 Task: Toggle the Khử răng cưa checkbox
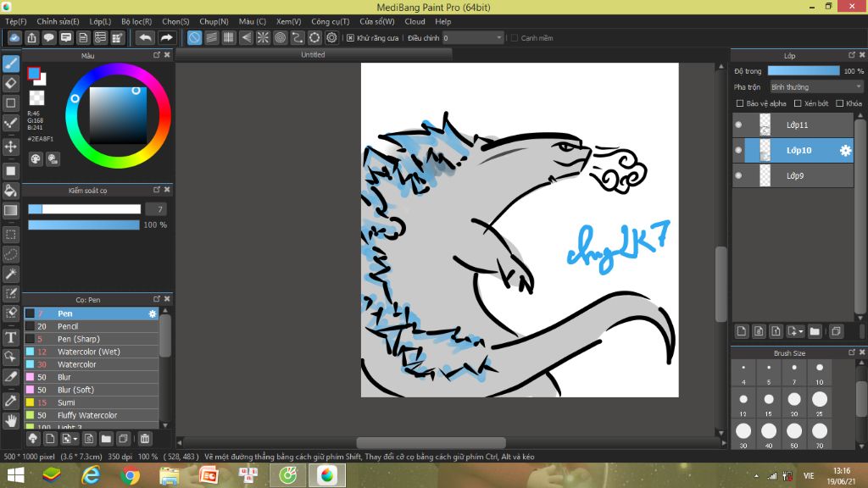point(350,38)
